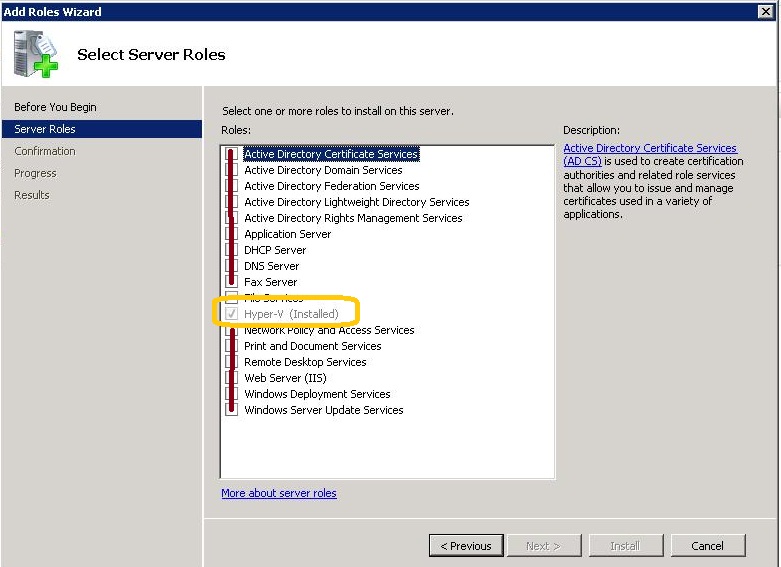781x567 pixels.
Task: Open the More about server roles link
Action: [x=279, y=493]
